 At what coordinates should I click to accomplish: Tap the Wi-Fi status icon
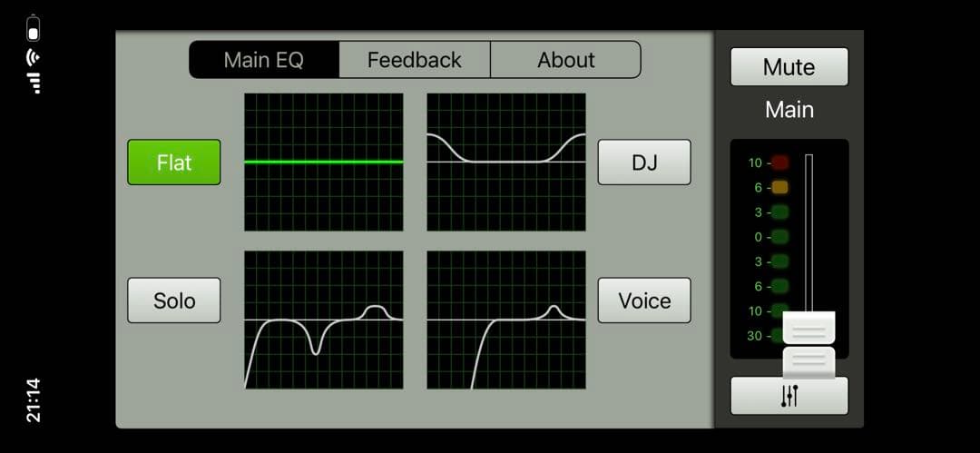(x=34, y=57)
